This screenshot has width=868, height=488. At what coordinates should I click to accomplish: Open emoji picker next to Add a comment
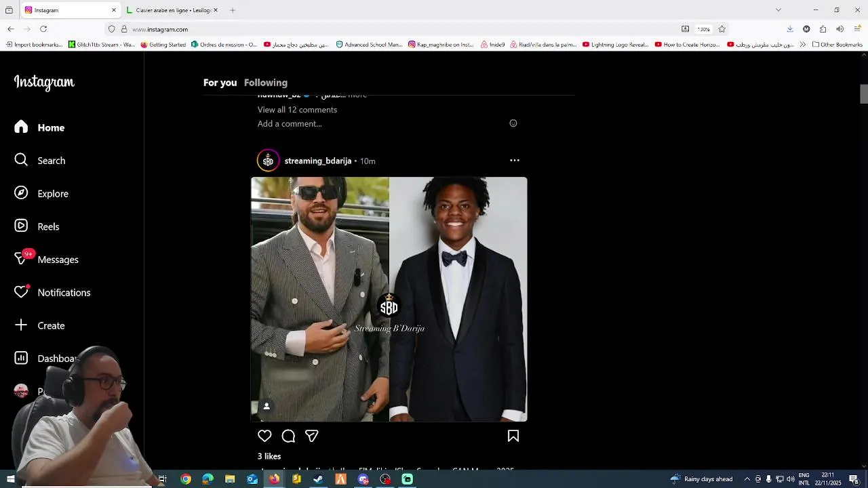click(513, 123)
